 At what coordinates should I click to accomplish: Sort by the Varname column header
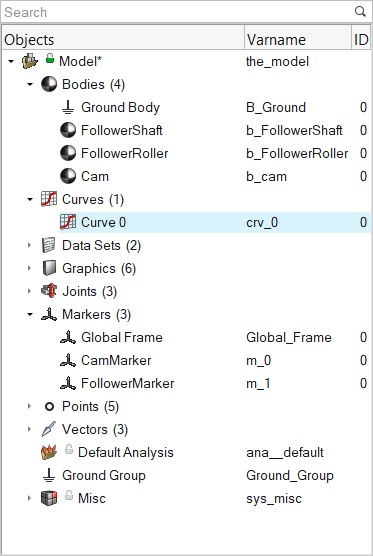pos(297,37)
